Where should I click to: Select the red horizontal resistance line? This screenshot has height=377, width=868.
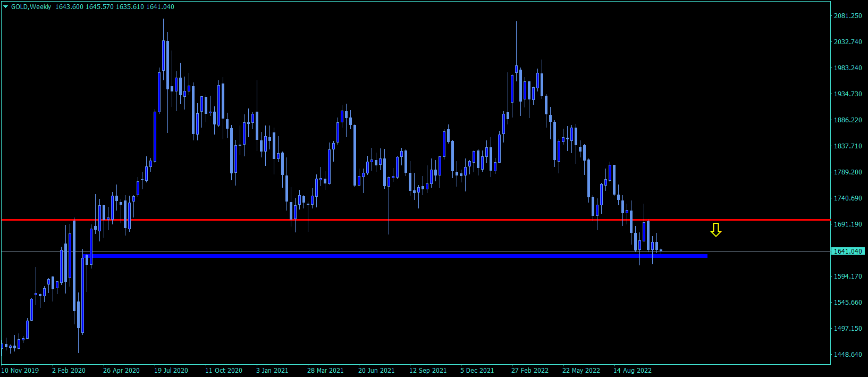coord(416,220)
